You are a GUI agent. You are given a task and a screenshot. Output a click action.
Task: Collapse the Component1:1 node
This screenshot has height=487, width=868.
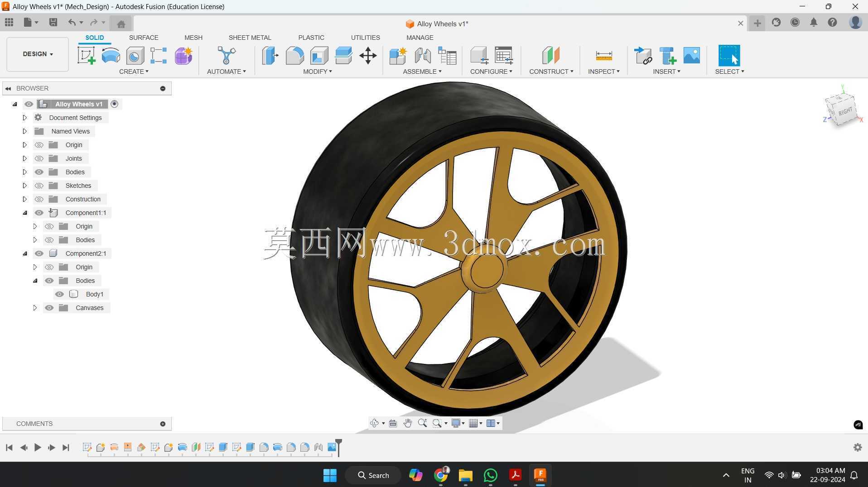coord(24,213)
